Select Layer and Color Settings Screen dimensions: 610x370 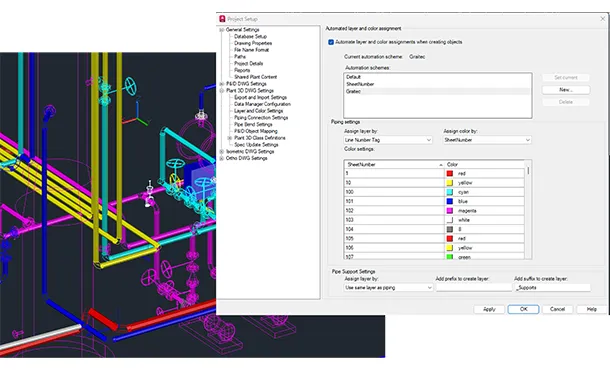coord(258,111)
